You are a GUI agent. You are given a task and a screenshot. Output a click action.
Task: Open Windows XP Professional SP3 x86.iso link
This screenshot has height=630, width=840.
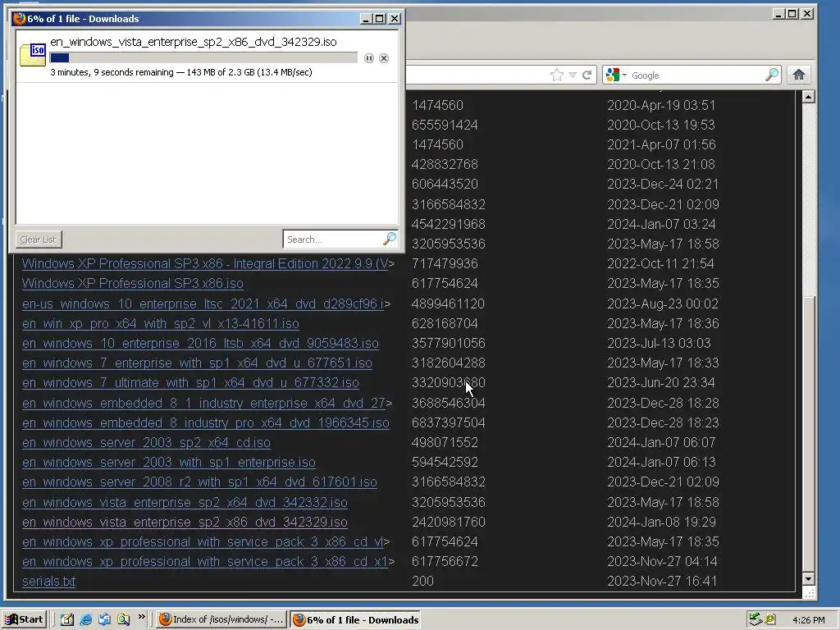pos(132,283)
